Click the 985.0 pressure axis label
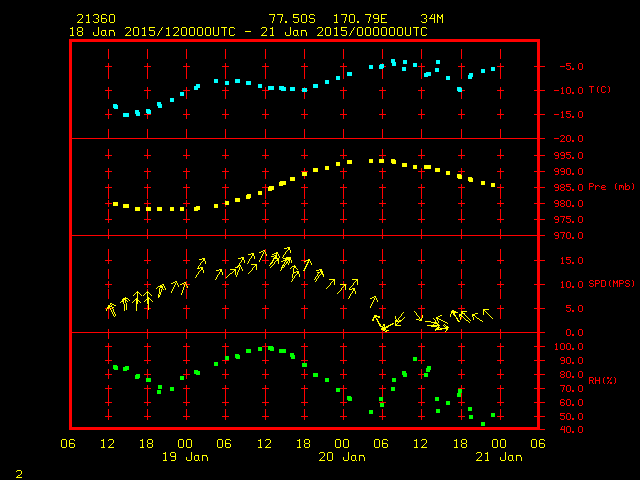 coord(568,188)
